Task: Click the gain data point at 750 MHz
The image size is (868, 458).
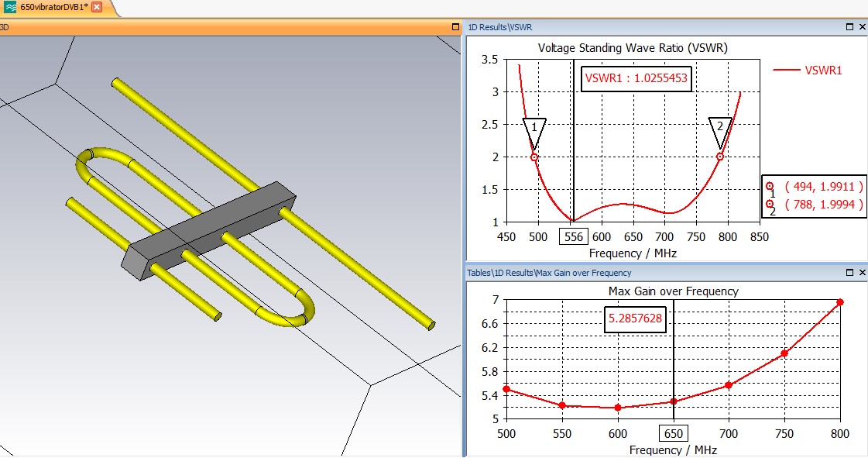Action: 784,353
